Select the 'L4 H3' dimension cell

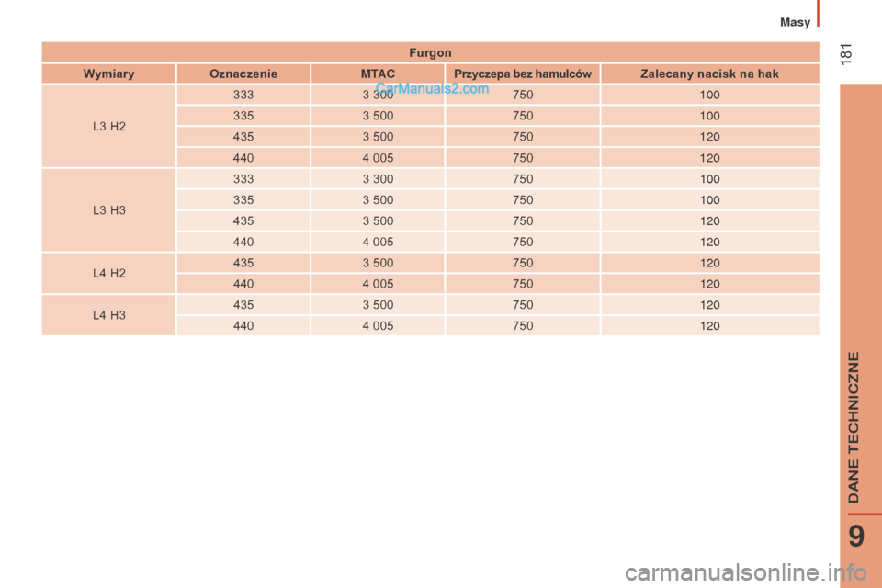coord(109,315)
